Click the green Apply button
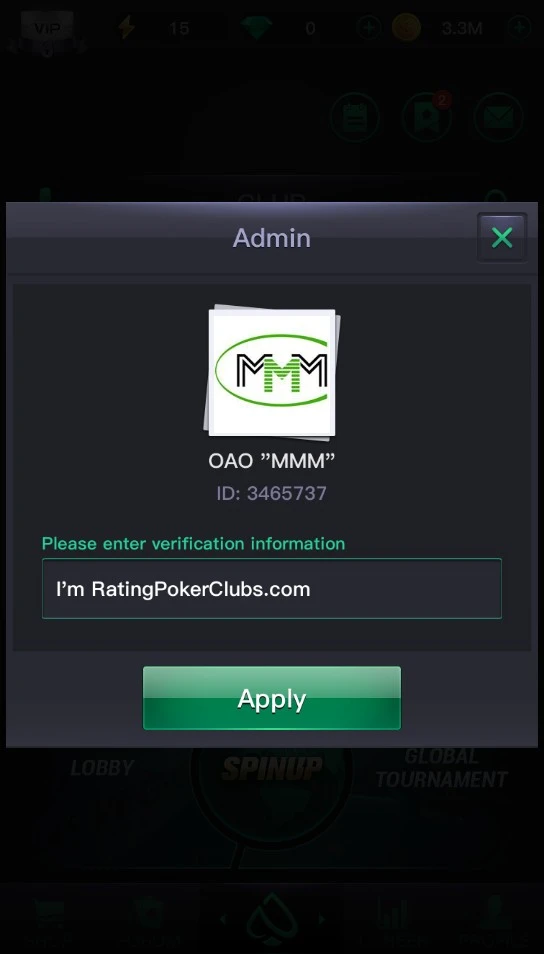 pyautogui.click(x=272, y=698)
